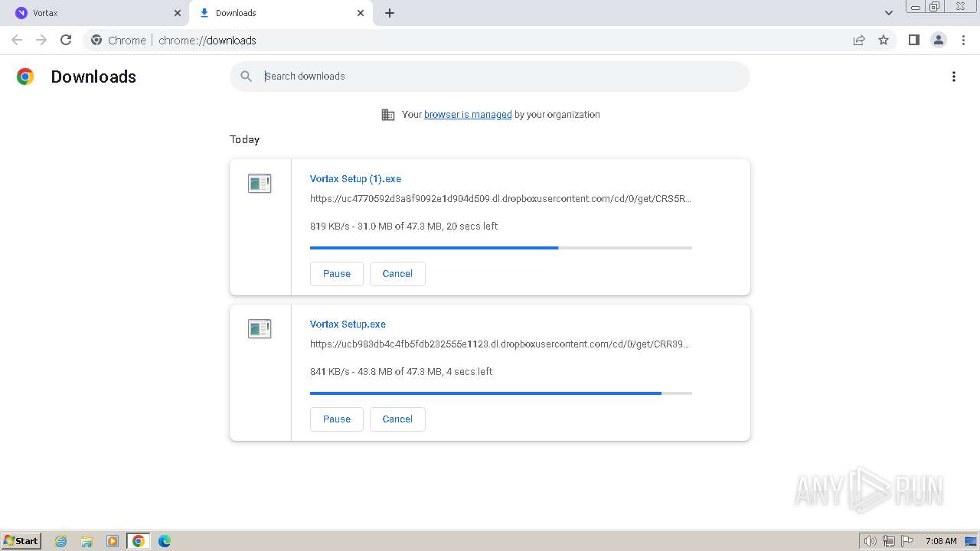Launch Internet Explorer from the taskbar

[x=61, y=541]
